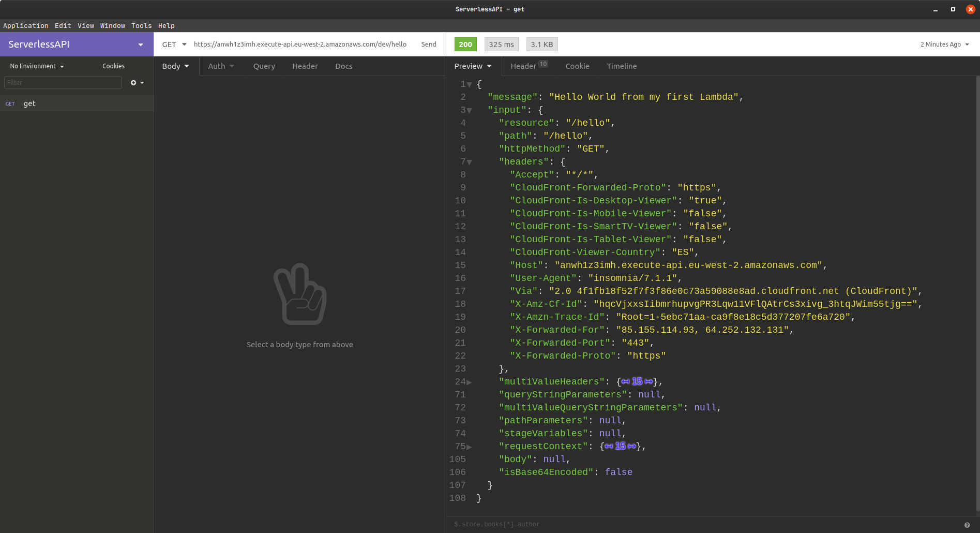Click the "User-Agent" key
Viewport: 980px width, 533px height.
(543, 278)
